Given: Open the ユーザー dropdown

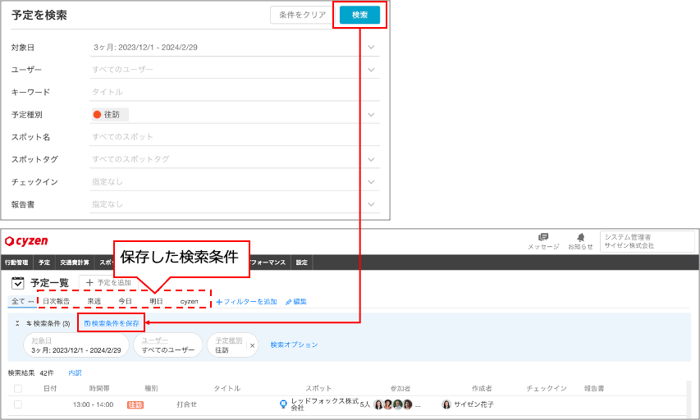Looking at the screenshot, I should [234, 70].
